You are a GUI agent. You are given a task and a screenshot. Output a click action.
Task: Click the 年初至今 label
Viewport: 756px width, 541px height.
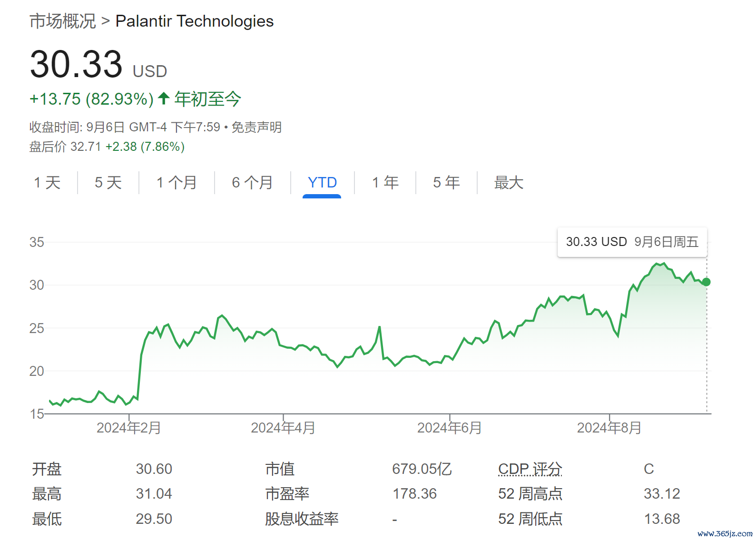[x=207, y=99]
